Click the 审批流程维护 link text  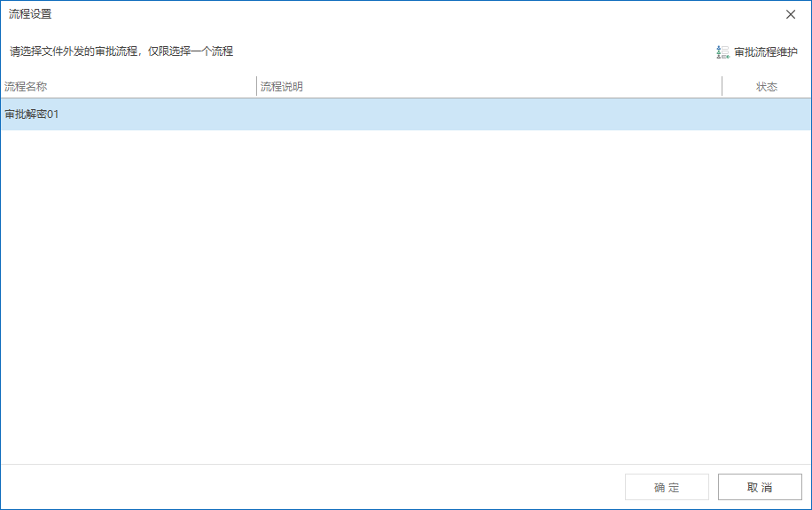[766, 51]
